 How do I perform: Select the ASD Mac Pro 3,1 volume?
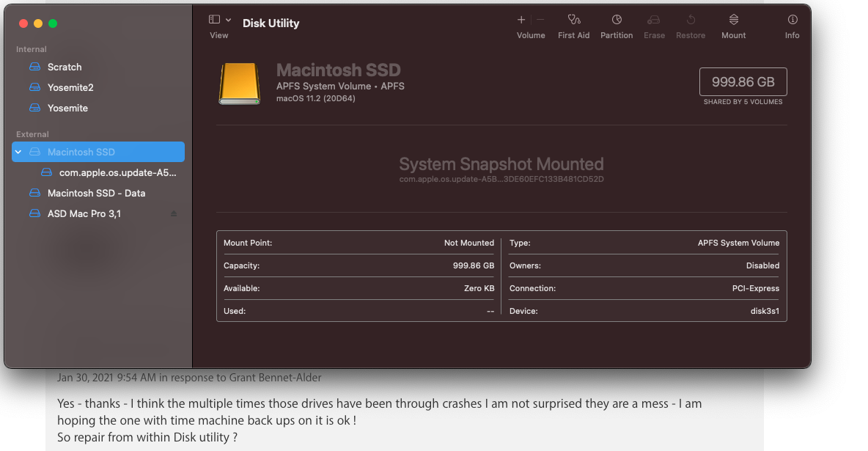[98, 213]
